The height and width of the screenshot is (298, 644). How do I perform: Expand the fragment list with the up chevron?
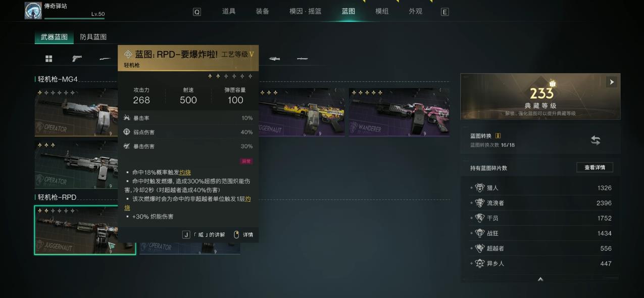pos(540,279)
